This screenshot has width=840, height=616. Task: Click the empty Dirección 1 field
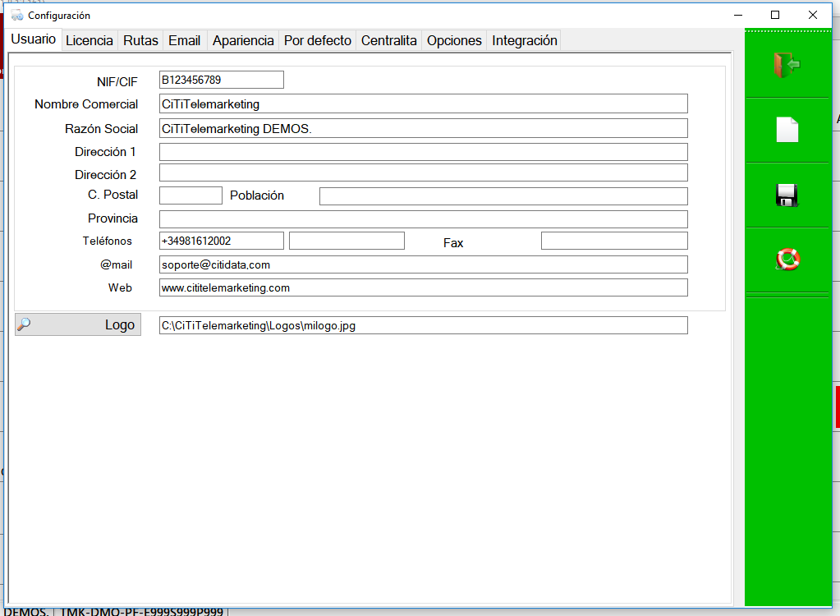tap(423, 152)
